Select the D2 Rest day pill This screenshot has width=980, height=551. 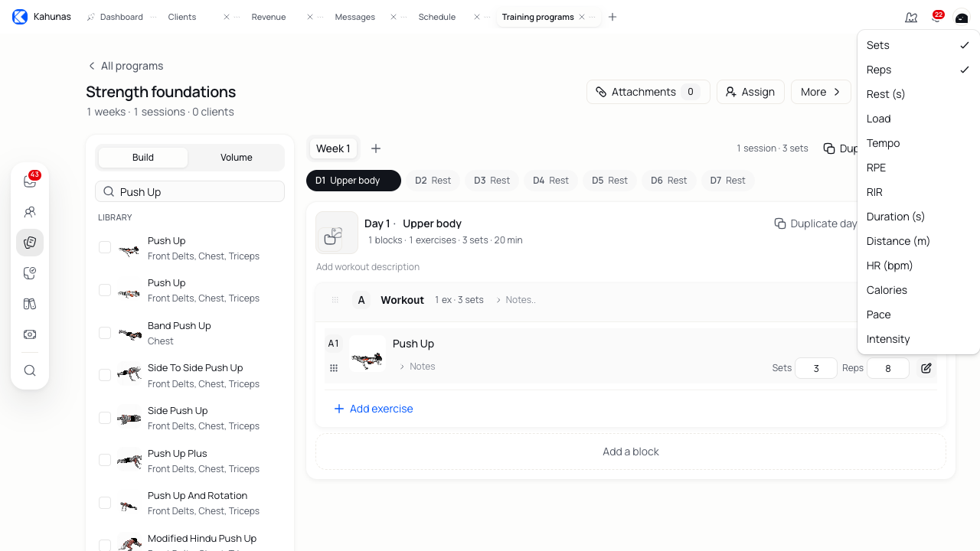point(433,181)
